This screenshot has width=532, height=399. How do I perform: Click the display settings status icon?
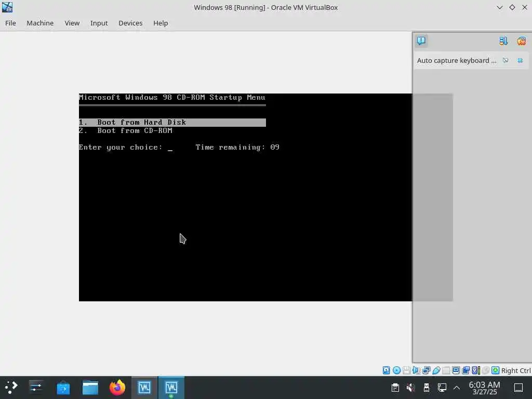pos(456,370)
